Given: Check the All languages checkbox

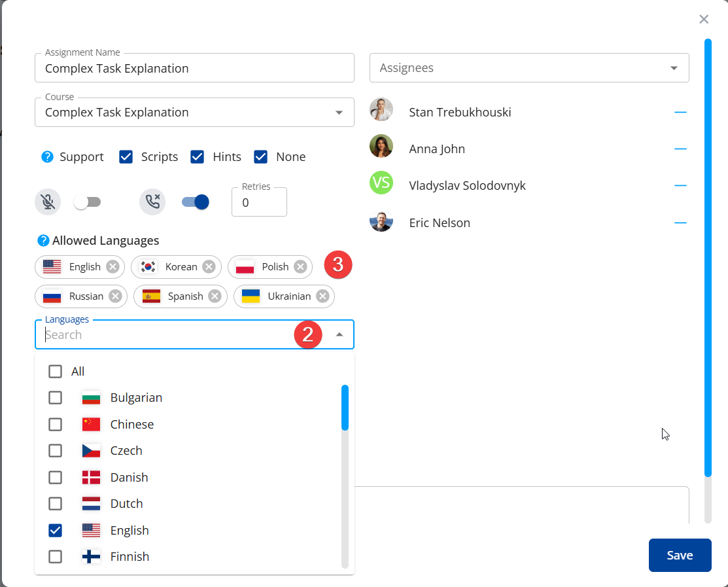Looking at the screenshot, I should [x=56, y=372].
